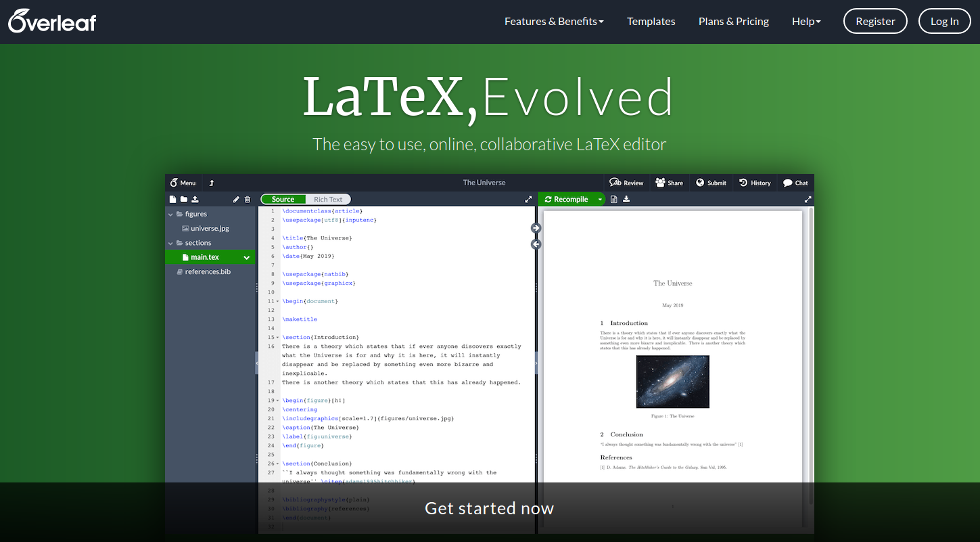Collapse the sections folder chevron
Viewport: 980px width, 542px height.
170,243
